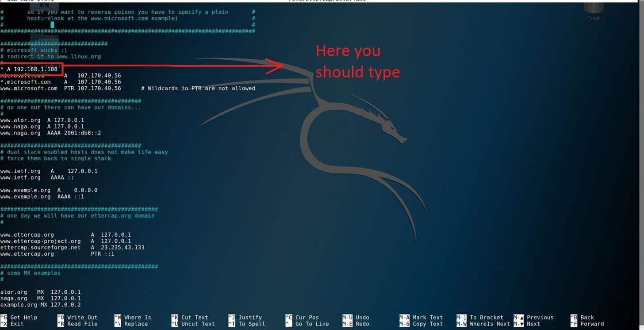Click the 'www.ettercap.org A 127.0.0.1' line
The height and width of the screenshot is (330, 644).
point(66,235)
